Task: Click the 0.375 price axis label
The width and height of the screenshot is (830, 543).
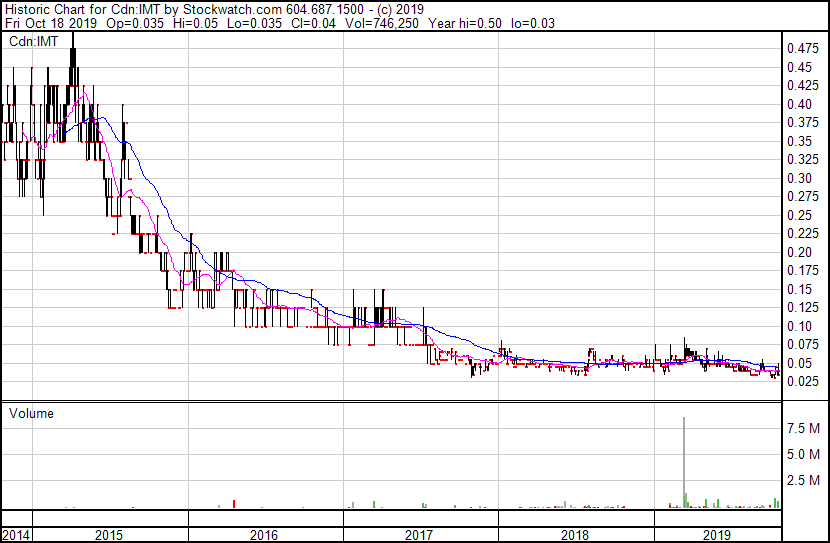Action: pos(803,123)
